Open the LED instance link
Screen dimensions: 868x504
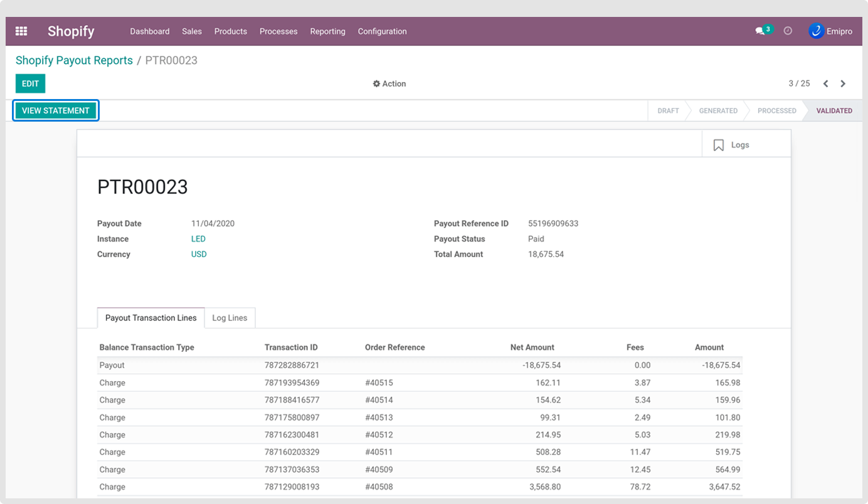[198, 239]
